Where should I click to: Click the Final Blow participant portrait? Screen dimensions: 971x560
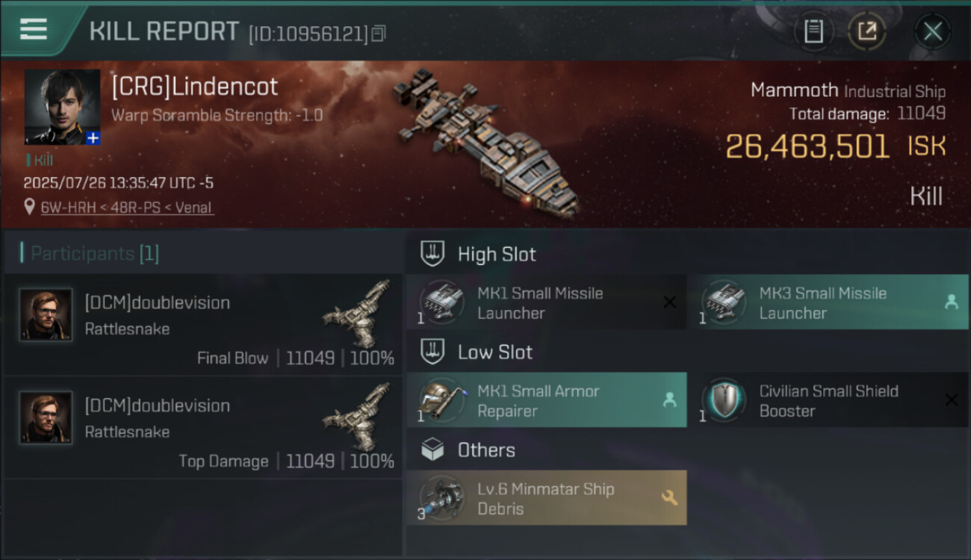pyautogui.click(x=46, y=315)
